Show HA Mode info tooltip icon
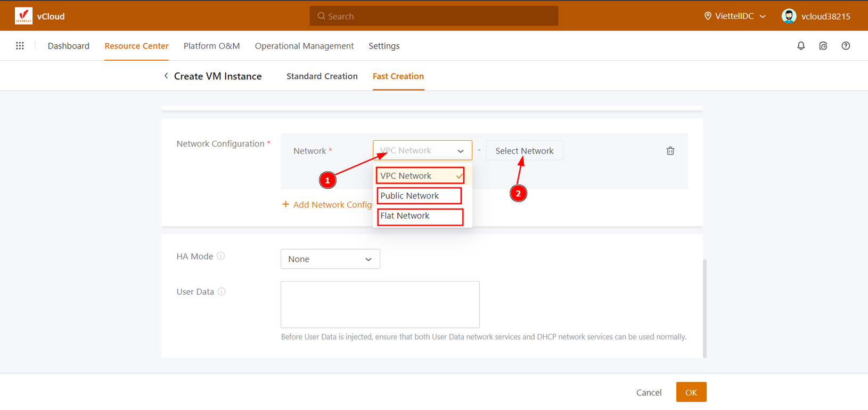Image resolution: width=868 pixels, height=410 pixels. coord(220,256)
